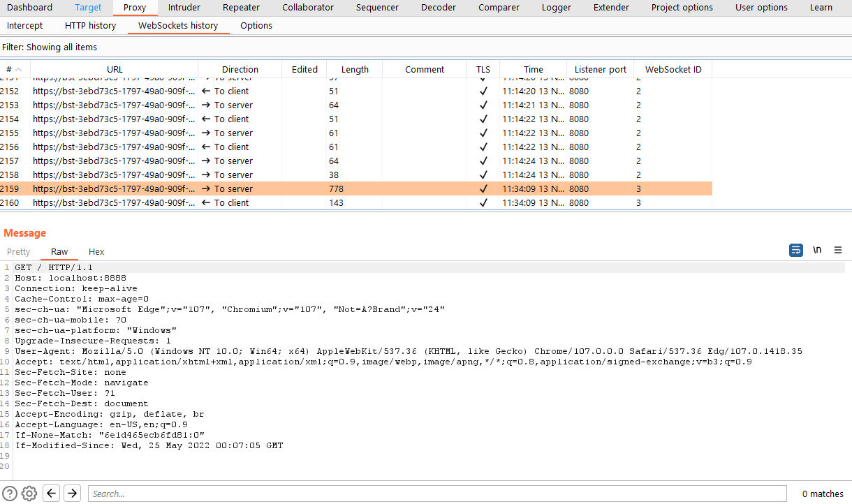Screen dimensions: 852x504
Task: Select WebSocket message row 2157
Action: (356, 161)
